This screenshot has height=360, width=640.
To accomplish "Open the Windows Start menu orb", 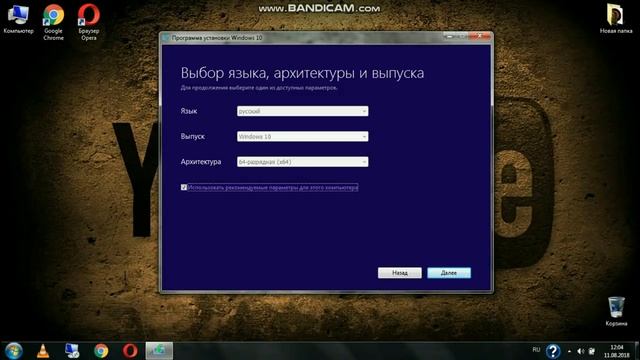I will point(13,351).
